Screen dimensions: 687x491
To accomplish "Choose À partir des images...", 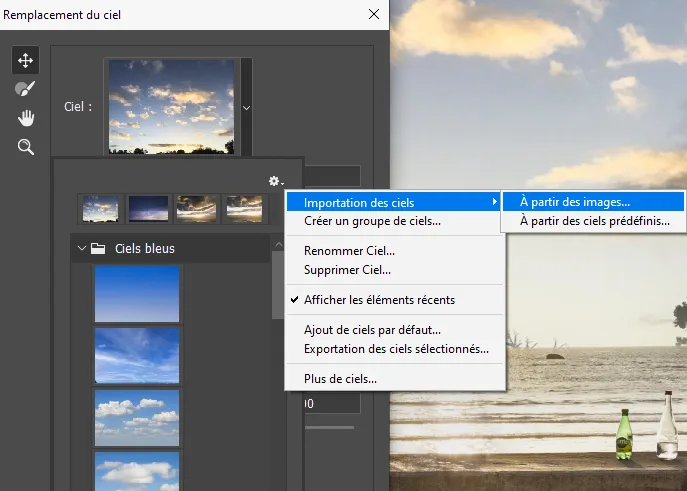I will (x=575, y=202).
